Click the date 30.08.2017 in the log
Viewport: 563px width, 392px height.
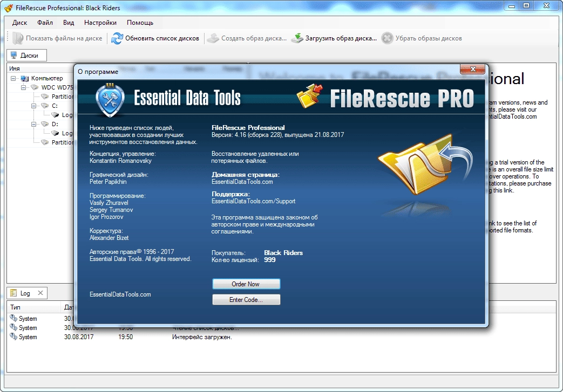(x=79, y=337)
